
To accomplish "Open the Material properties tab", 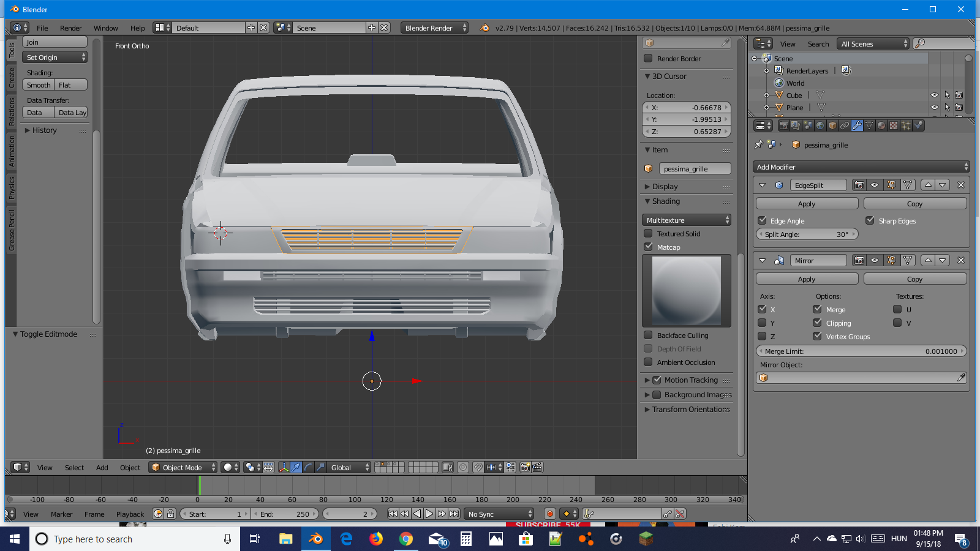I will click(x=881, y=126).
